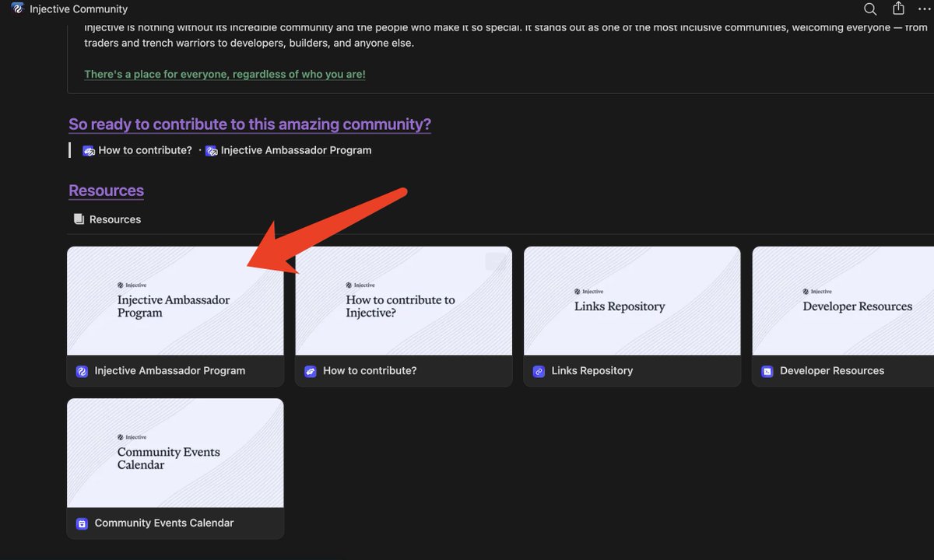Click the Injective Ambassador Program card icon
Viewport: 934px width, 560px height.
coord(82,371)
